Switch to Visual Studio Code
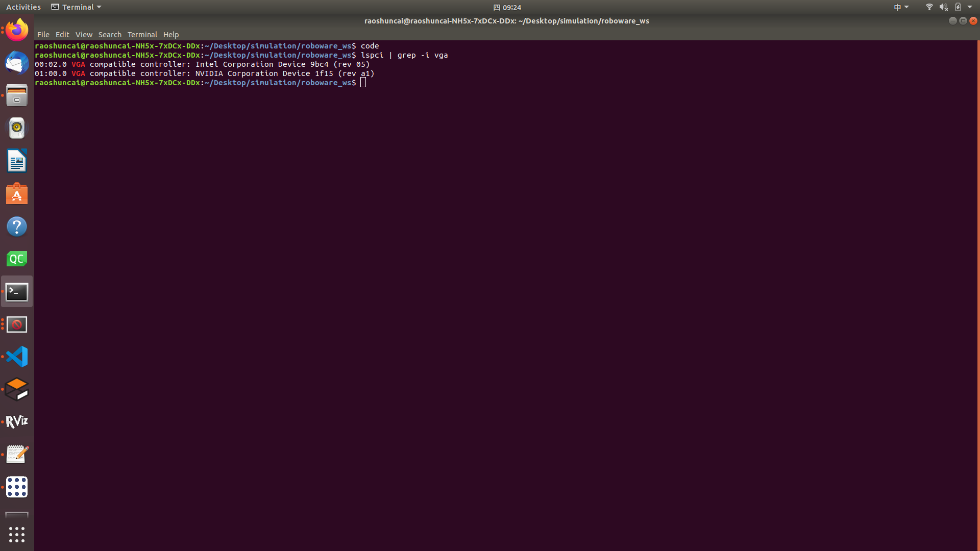Viewport: 980px width, 551px height. 17,357
